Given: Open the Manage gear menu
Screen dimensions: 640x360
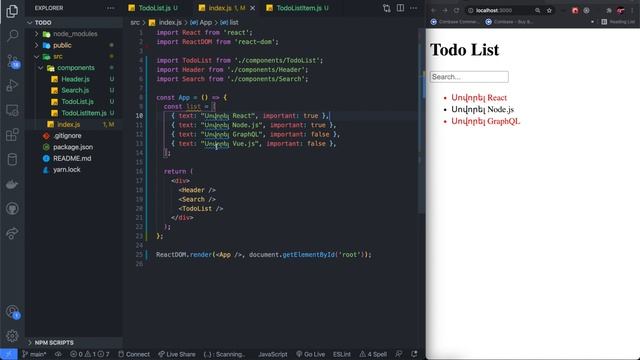Looking at the screenshot, I should click(12, 336).
